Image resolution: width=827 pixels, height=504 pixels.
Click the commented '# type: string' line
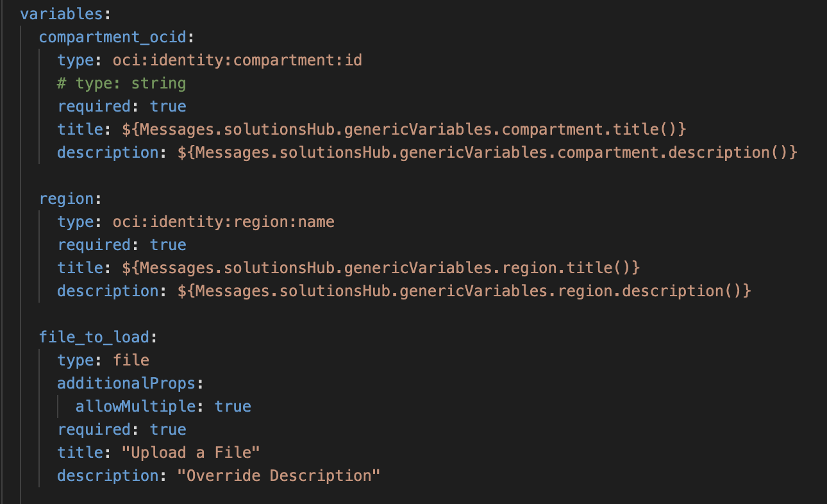tap(122, 83)
